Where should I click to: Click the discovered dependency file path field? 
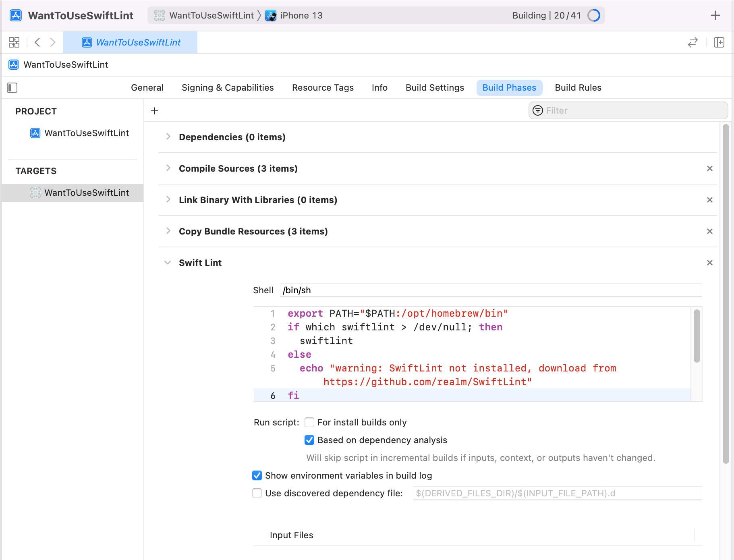tap(557, 493)
